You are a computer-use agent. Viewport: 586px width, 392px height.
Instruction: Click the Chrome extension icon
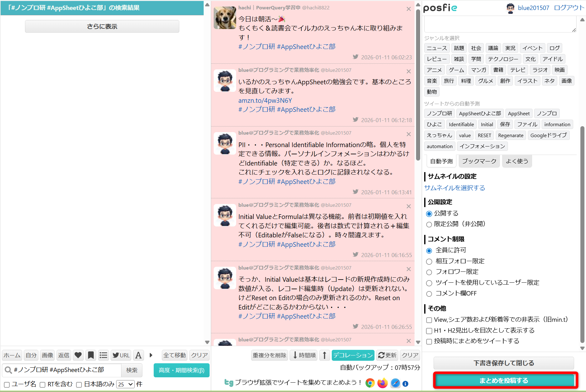pyautogui.click(x=370, y=383)
